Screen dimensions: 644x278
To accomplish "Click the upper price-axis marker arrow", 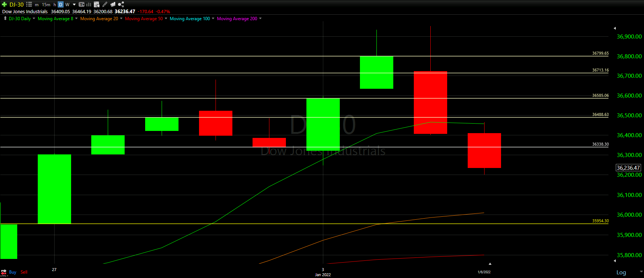I will [x=615, y=28].
